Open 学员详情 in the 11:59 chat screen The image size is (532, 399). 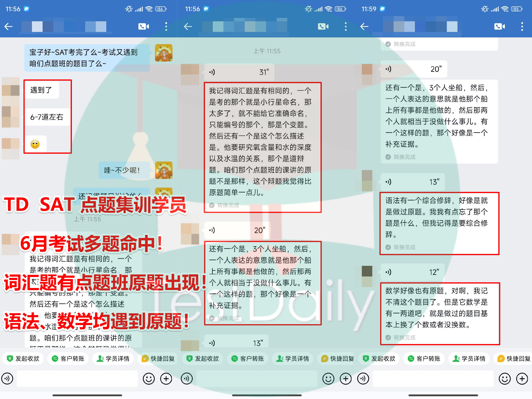pos(469,358)
